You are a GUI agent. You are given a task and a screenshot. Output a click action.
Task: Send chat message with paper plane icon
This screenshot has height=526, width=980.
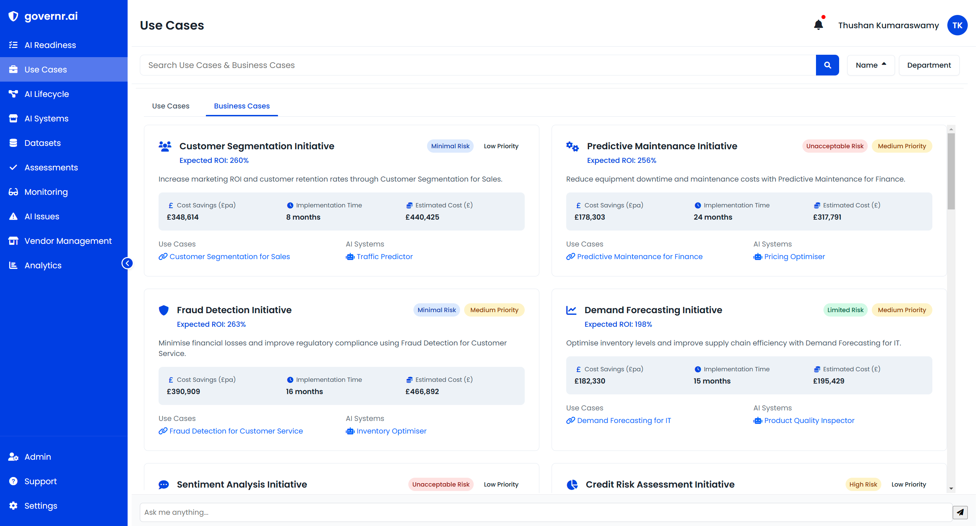click(960, 512)
